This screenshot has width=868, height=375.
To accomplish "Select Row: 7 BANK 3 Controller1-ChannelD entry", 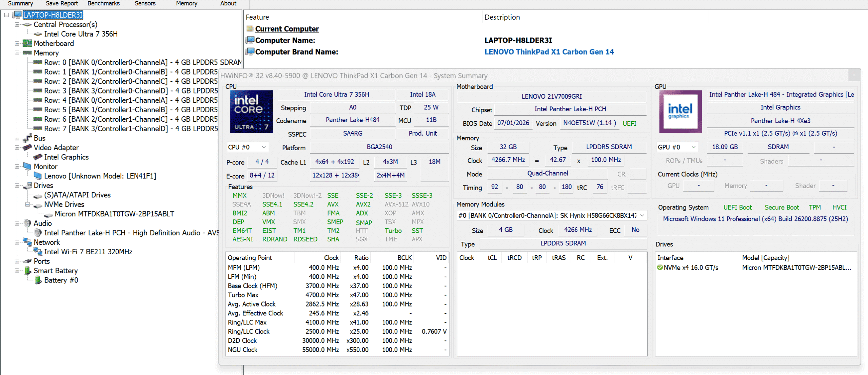I will [x=131, y=129].
